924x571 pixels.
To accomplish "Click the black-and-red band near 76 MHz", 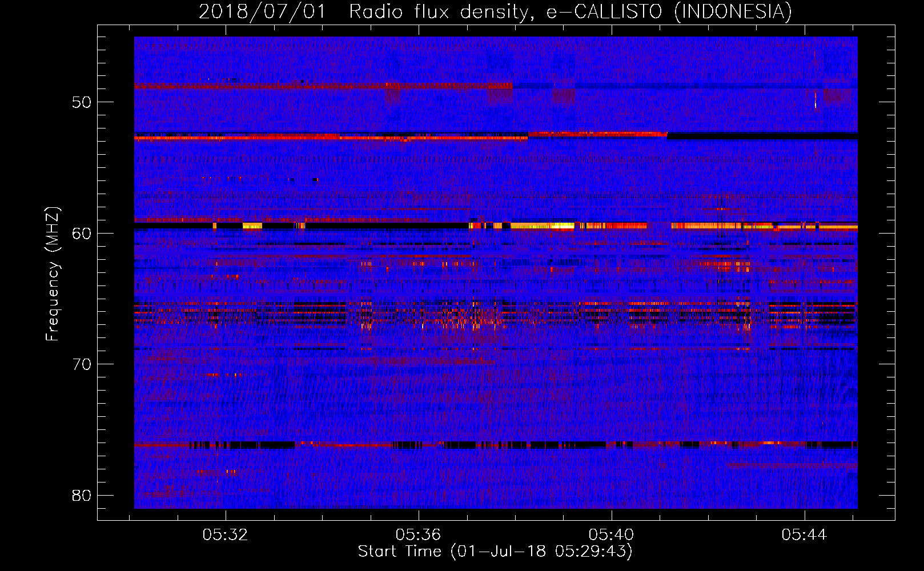I will pos(496,444).
